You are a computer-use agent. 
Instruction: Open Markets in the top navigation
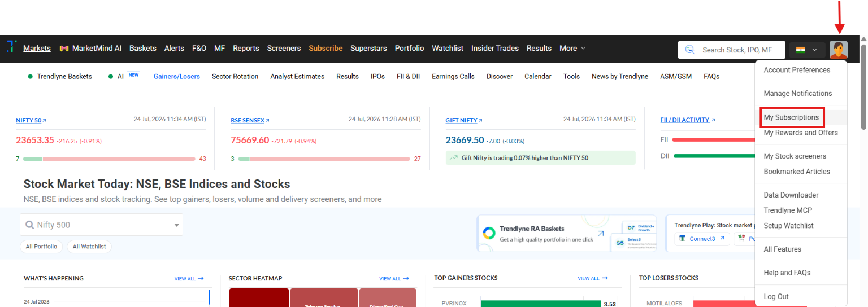pyautogui.click(x=37, y=48)
